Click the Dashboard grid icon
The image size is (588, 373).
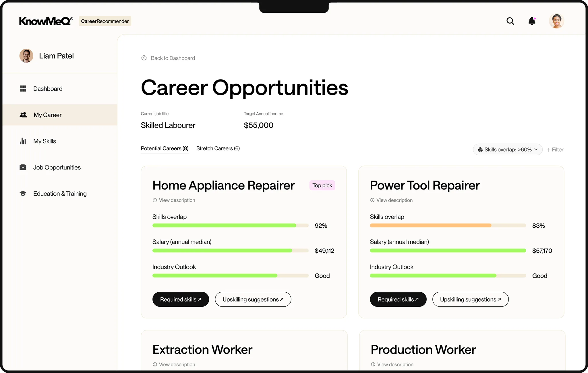click(23, 88)
